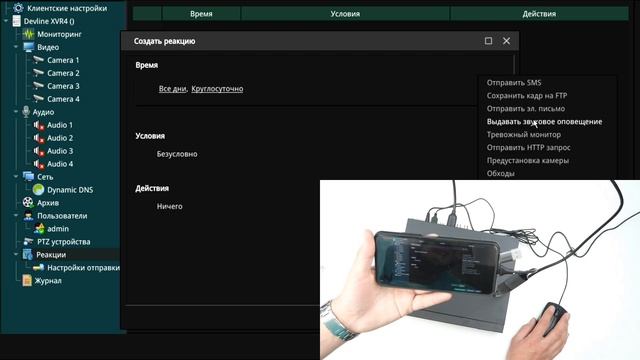Maximize the Создать реакцию dialog

[x=488, y=41]
